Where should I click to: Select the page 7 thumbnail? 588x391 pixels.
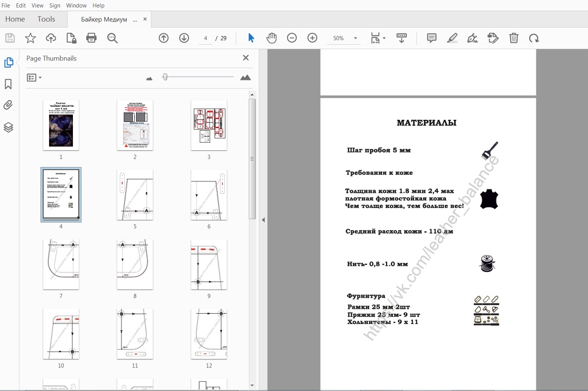click(x=61, y=265)
